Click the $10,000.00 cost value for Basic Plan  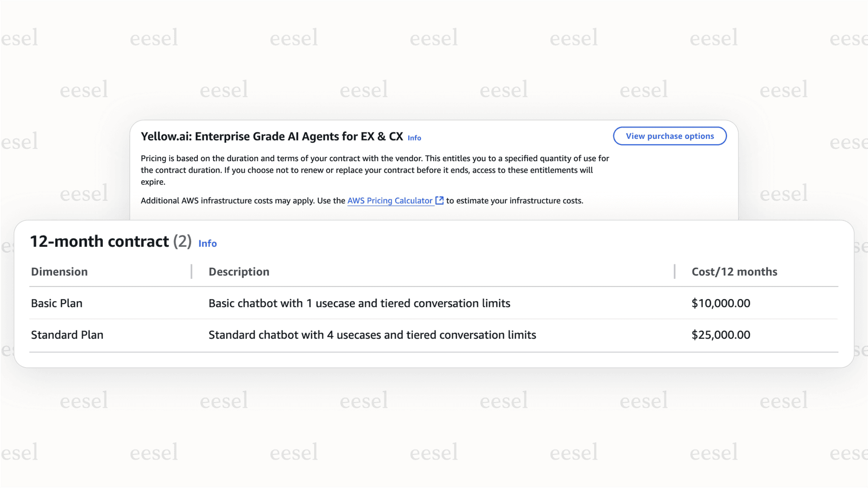(721, 303)
